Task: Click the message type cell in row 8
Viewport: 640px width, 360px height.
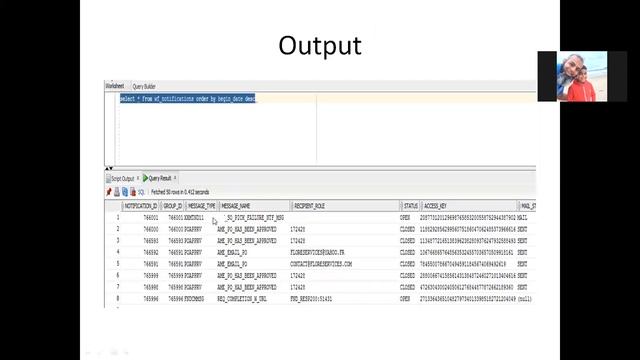Action: 194,299
